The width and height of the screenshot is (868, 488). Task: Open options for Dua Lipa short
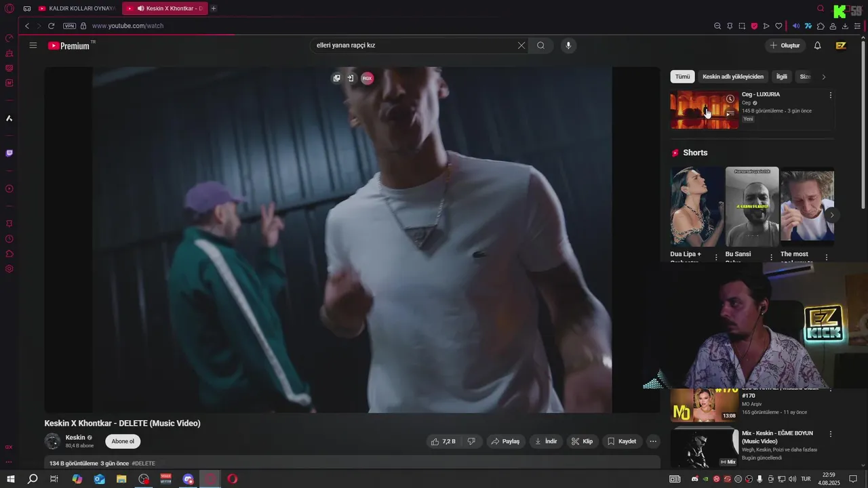(x=716, y=258)
